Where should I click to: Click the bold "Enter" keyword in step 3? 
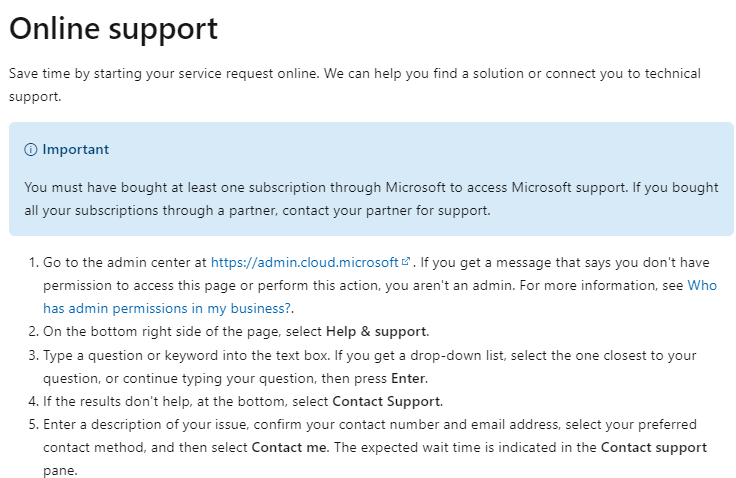coord(408,378)
